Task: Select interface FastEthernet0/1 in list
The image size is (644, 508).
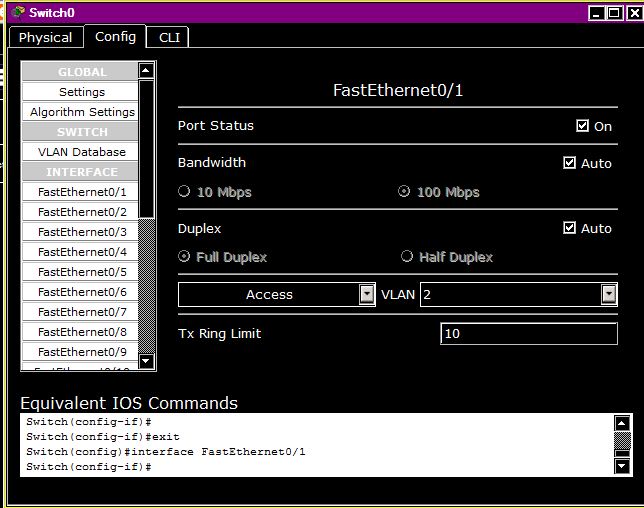Action: click(80, 192)
